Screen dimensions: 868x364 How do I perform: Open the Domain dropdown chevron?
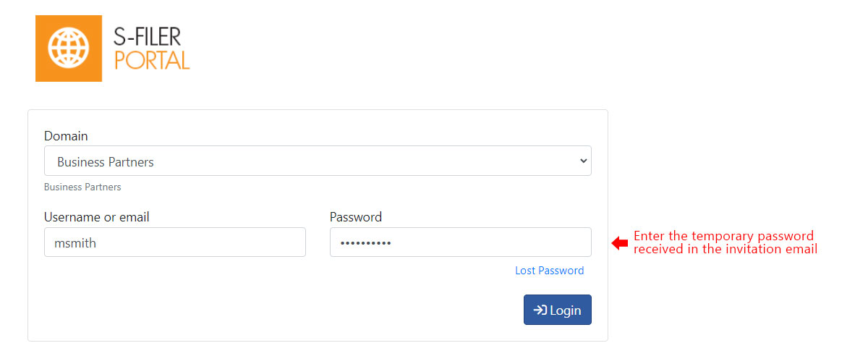point(584,161)
